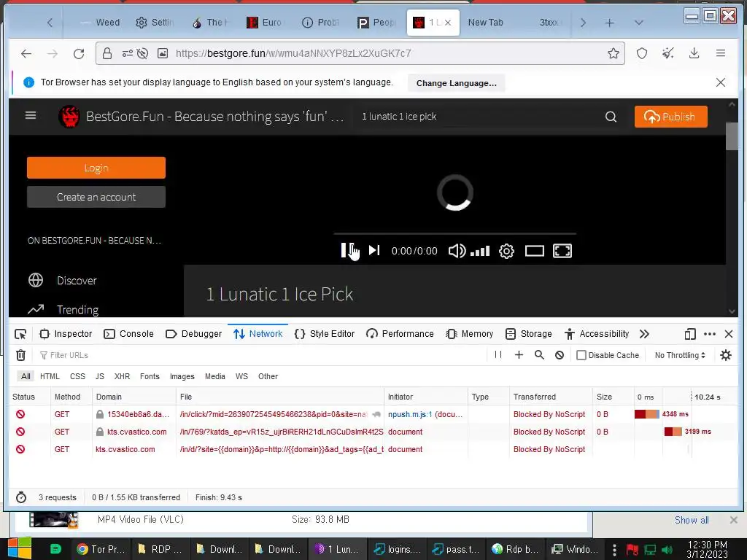Toggle responsive design mode icon

690,334
